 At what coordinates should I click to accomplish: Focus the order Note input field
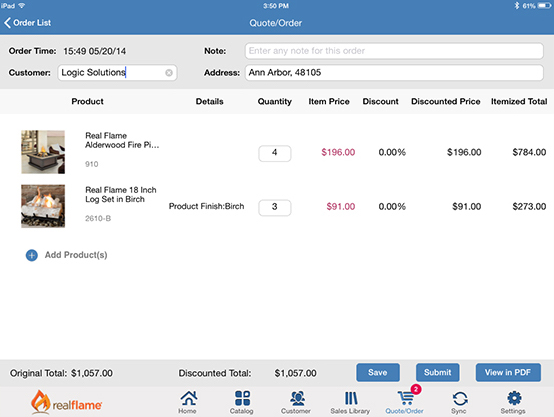[x=394, y=51]
